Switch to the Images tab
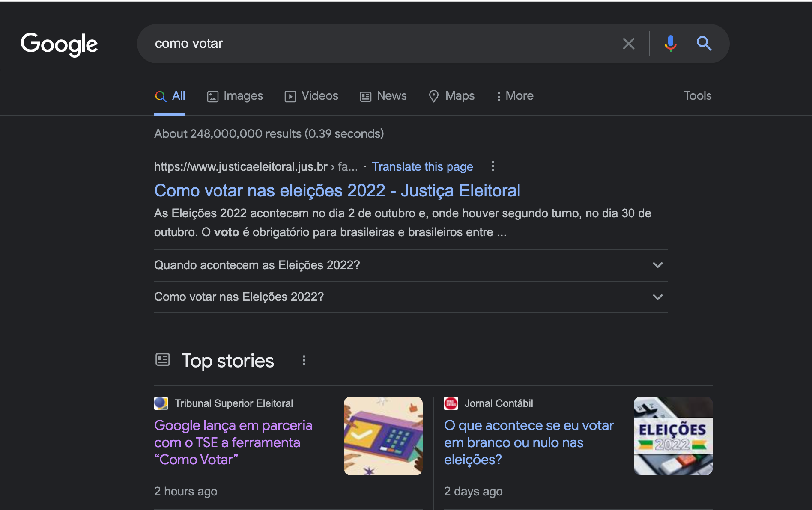The image size is (812, 510). [235, 96]
